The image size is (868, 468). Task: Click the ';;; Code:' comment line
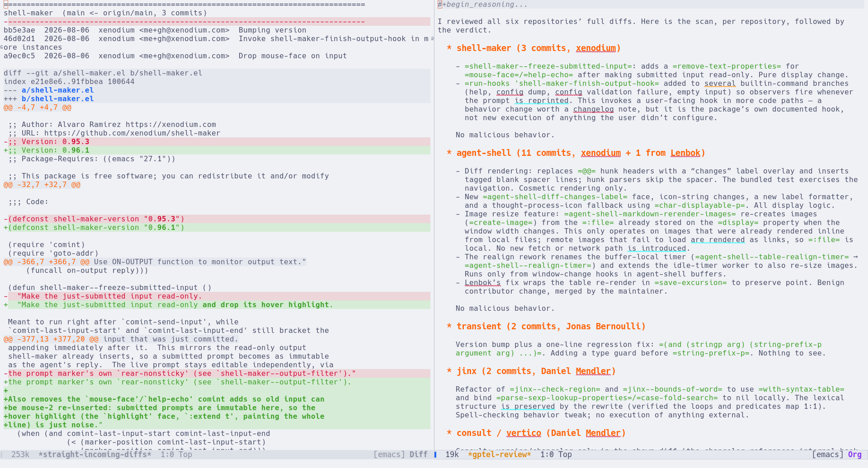click(x=28, y=202)
